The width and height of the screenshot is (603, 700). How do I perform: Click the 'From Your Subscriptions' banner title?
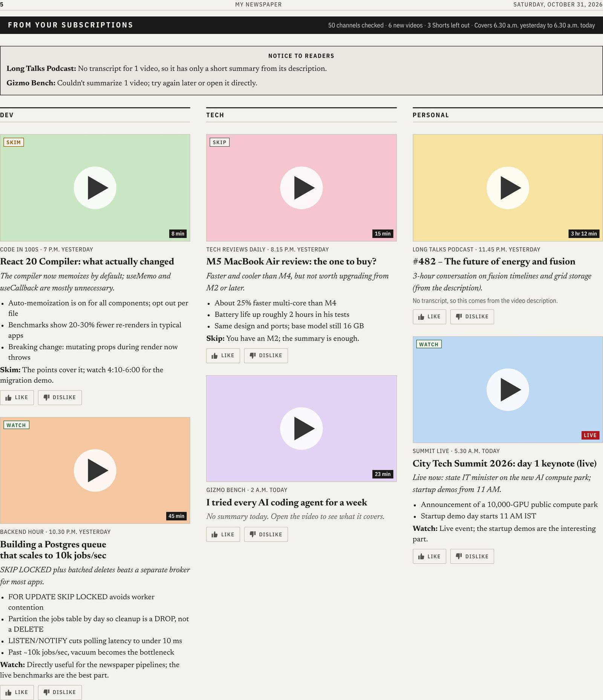[x=70, y=25]
